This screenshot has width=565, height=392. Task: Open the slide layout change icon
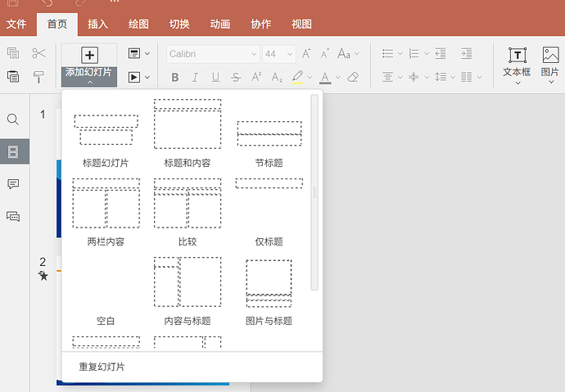[134, 54]
